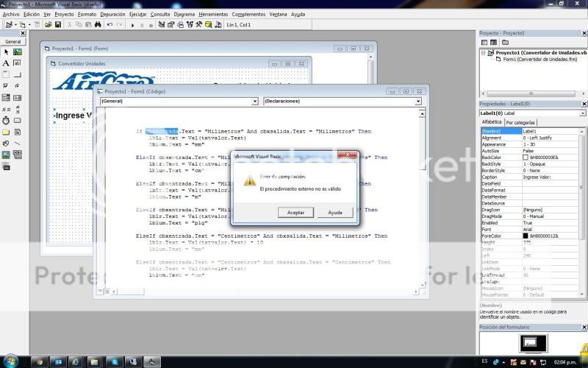This screenshot has height=368, width=588.
Task: Select the Caption property row
Action: pyautogui.click(x=530, y=177)
